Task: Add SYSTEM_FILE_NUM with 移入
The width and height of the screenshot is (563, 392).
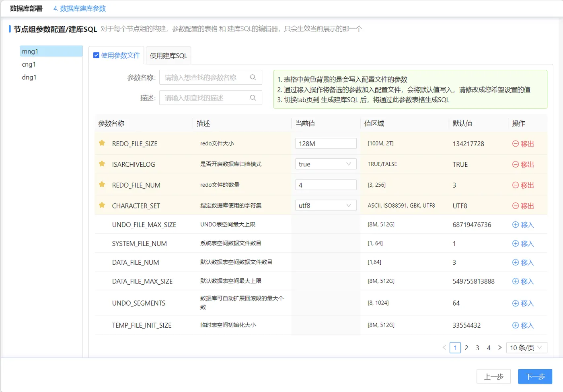Action: coord(523,244)
